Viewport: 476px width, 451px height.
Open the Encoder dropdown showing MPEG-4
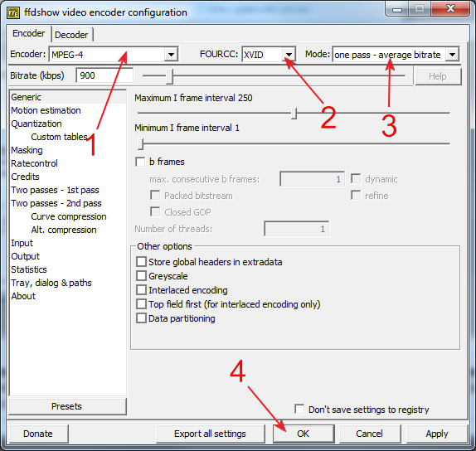(114, 55)
